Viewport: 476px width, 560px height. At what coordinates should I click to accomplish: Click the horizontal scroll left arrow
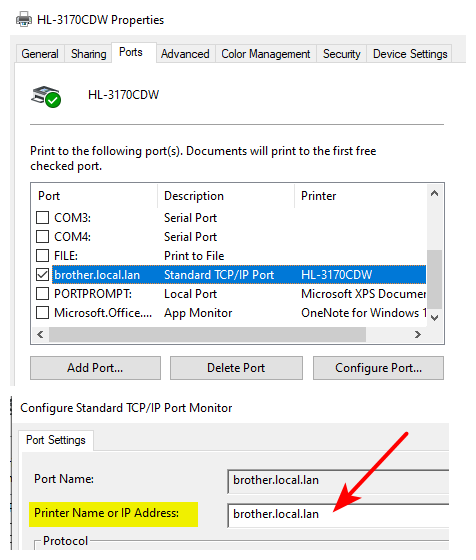(x=40, y=334)
